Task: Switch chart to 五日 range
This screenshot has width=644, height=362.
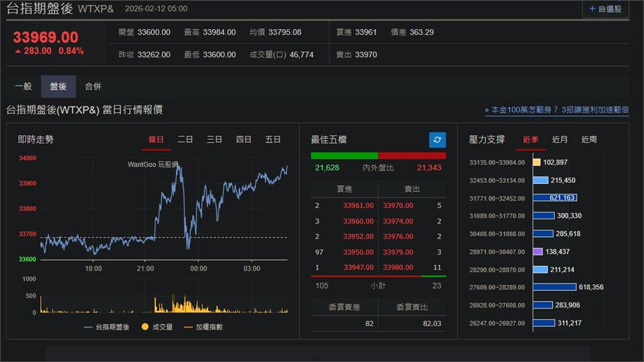Action: (x=273, y=140)
